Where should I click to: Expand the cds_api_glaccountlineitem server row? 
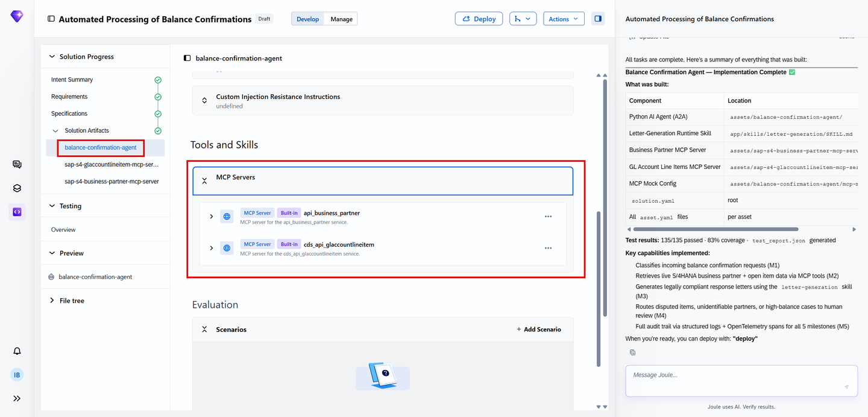(211, 247)
